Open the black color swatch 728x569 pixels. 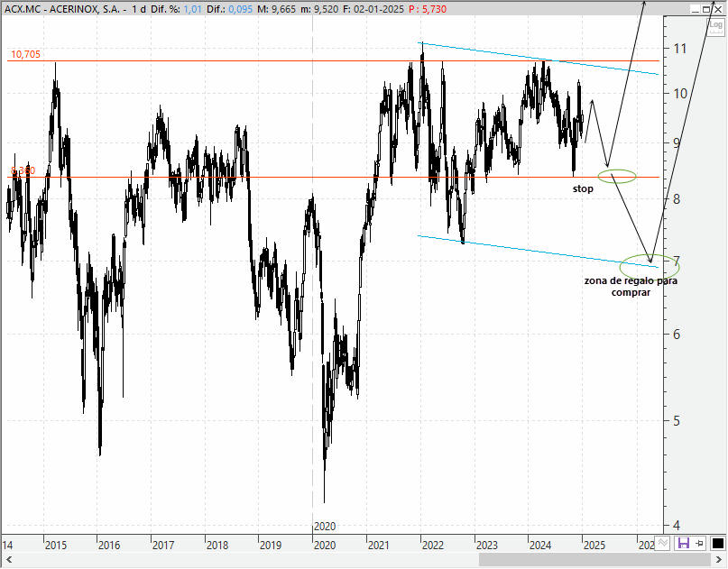717,543
